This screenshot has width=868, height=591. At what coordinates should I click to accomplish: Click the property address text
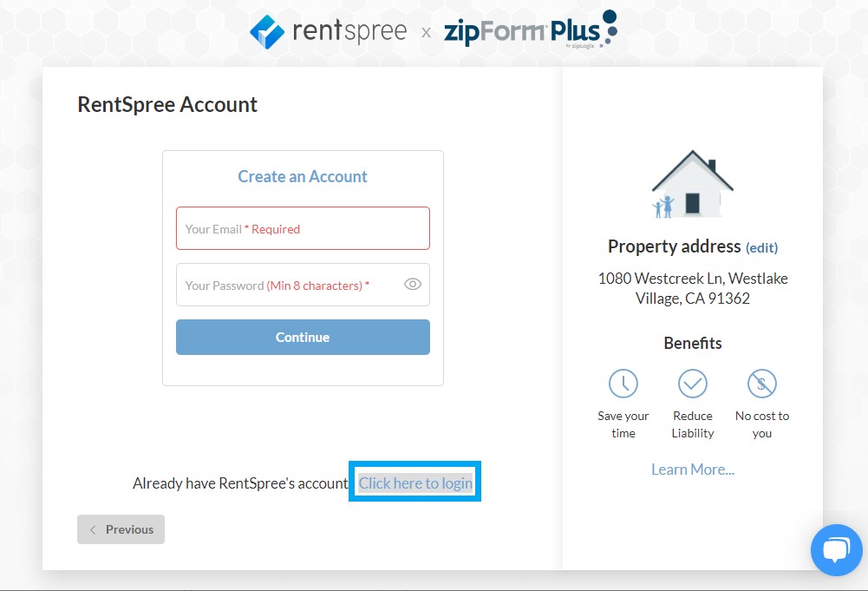pyautogui.click(x=692, y=288)
